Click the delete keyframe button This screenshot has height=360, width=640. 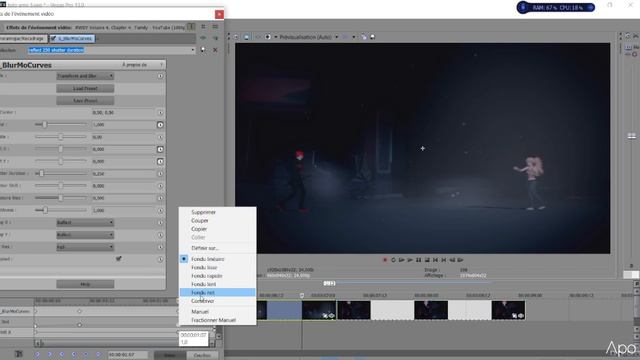[98, 355]
